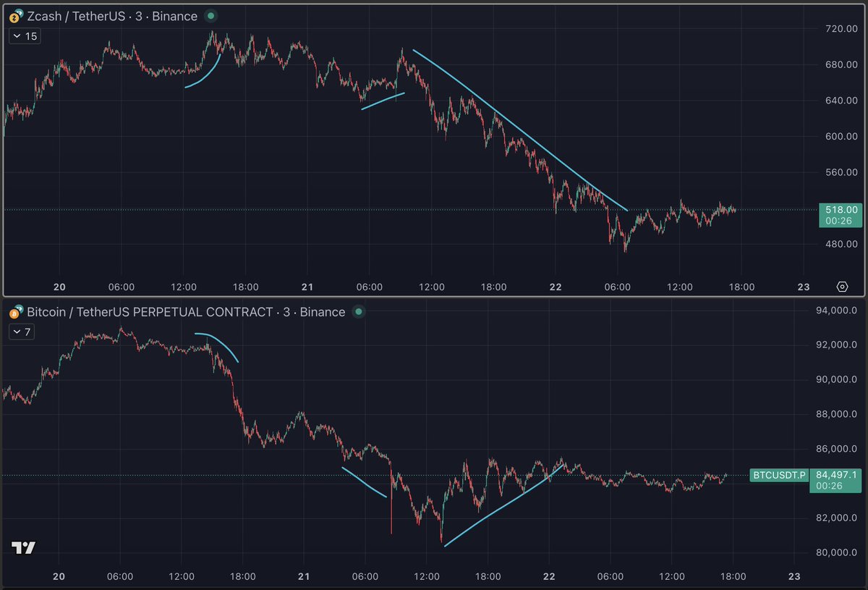Expand the collapsed 15 indicators legend
Screen dimensions: 868x590
25,36
